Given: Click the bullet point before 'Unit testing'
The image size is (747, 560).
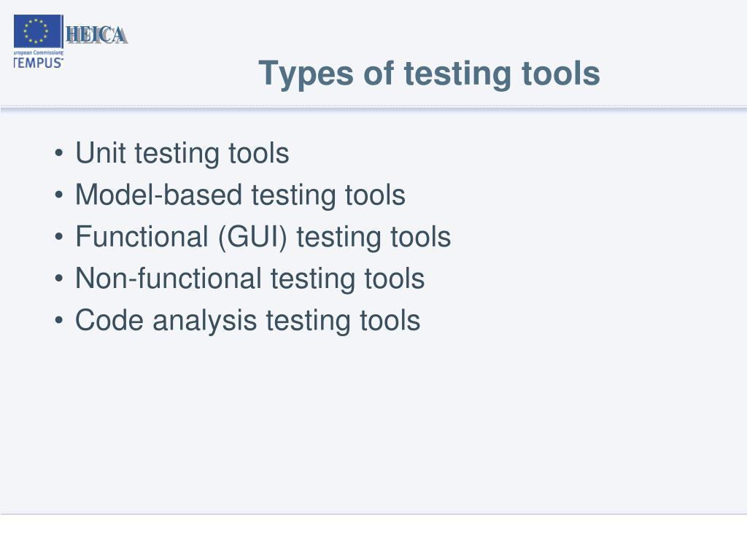Looking at the screenshot, I should pos(58,153).
